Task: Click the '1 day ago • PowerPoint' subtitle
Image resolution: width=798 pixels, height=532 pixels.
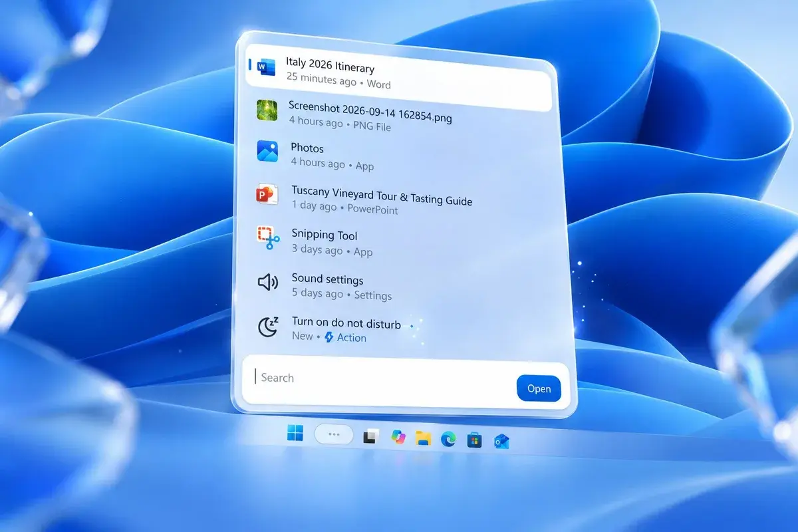Action: [x=344, y=208]
